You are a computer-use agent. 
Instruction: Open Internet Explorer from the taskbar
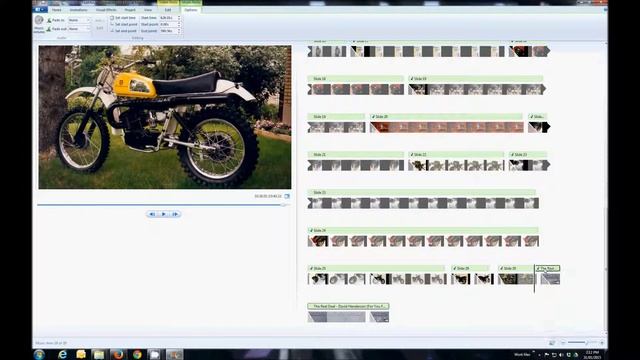point(62,354)
